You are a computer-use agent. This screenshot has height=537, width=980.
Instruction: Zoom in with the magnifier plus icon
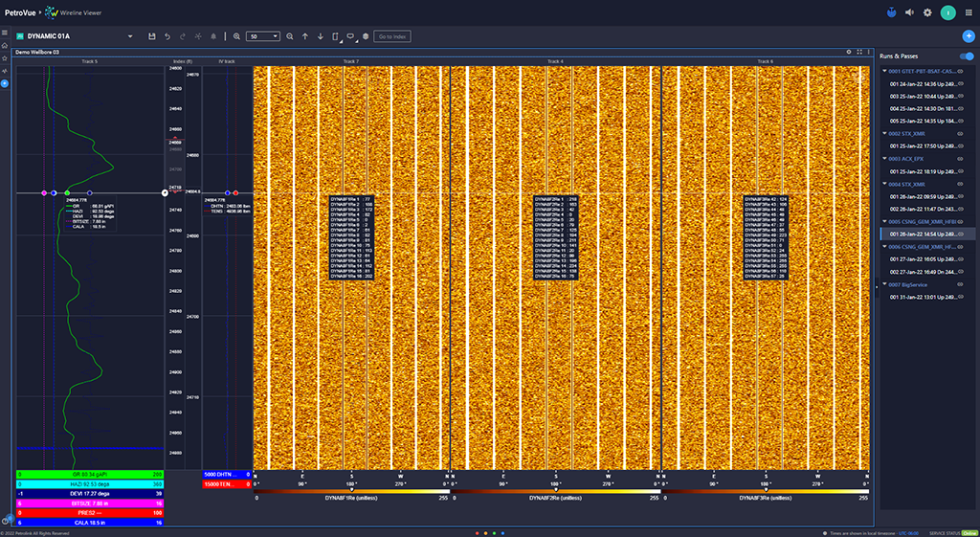(x=236, y=36)
